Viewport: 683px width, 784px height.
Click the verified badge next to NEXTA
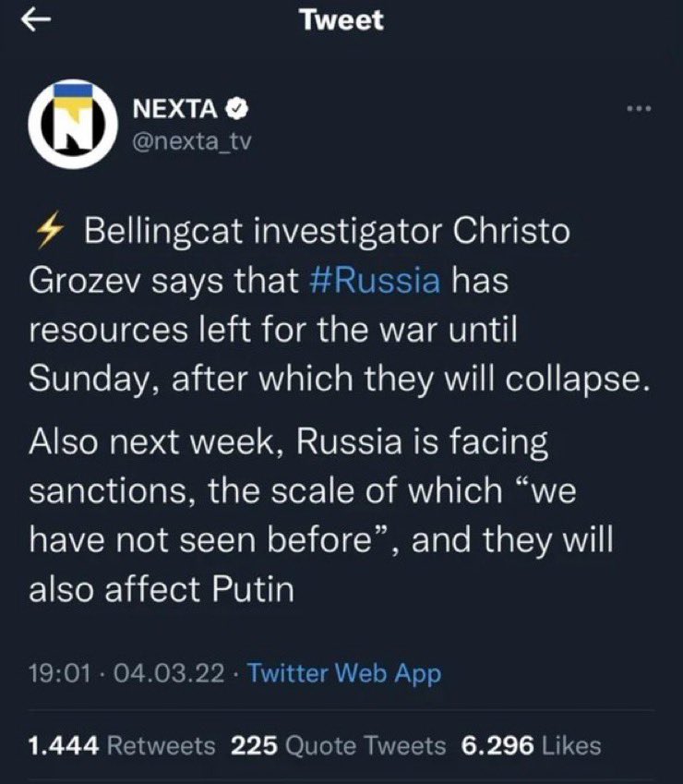[x=238, y=109]
